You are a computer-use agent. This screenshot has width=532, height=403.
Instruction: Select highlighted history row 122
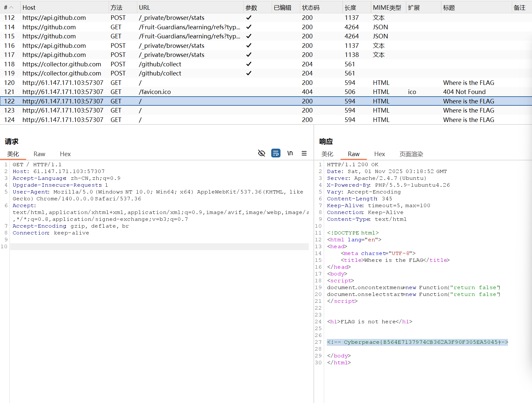point(266,101)
